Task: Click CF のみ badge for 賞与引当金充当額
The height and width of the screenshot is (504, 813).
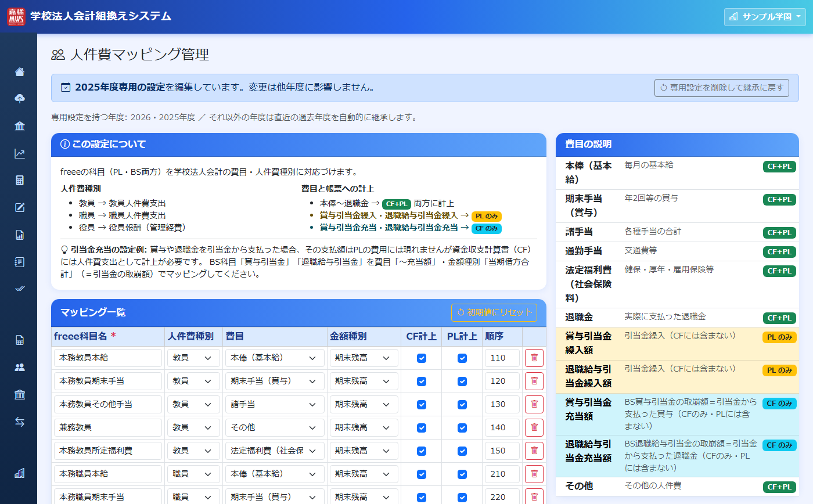Action: 779,404
